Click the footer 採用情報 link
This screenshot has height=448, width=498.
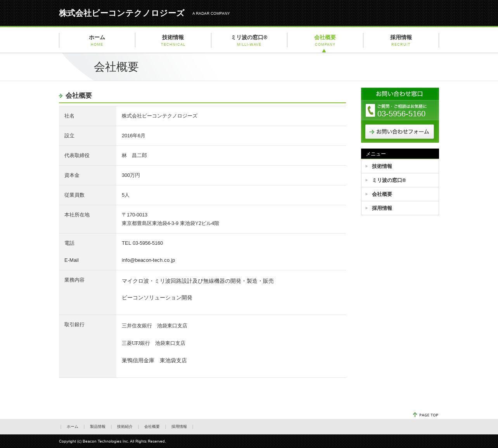tap(179, 427)
